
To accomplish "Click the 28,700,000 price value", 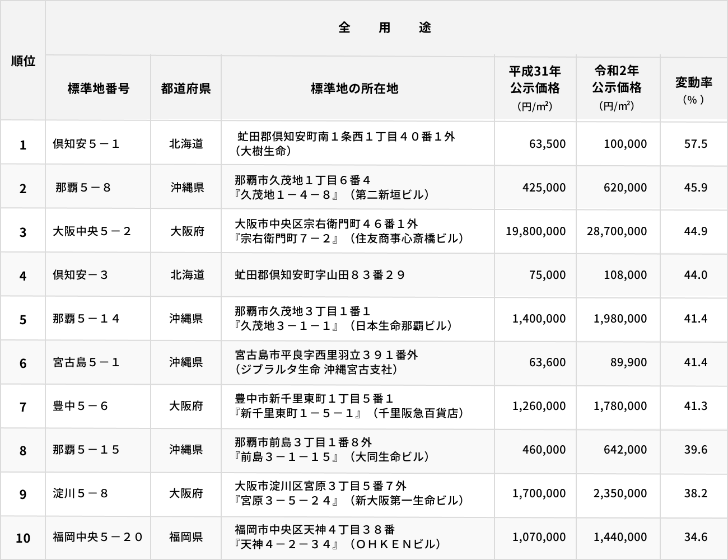I will pyautogui.click(x=617, y=231).
